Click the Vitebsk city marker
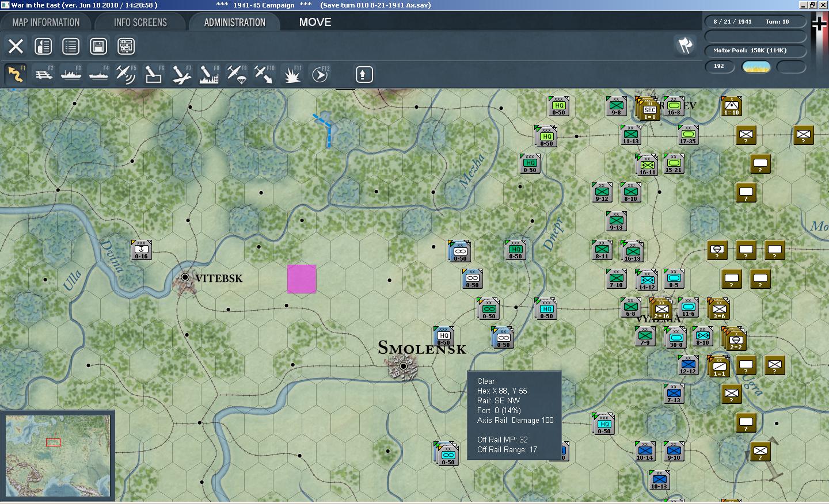Image resolution: width=829 pixels, height=504 pixels. 185,277
